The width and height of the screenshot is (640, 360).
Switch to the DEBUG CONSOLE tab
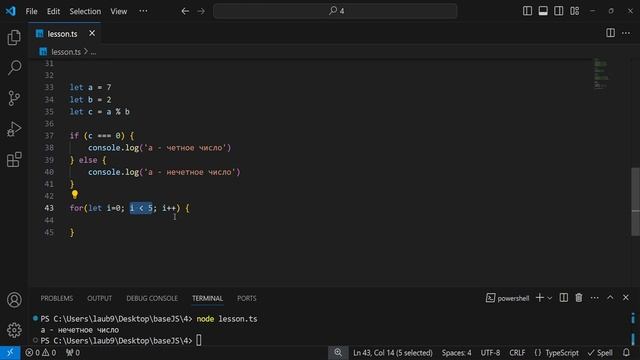pos(152,298)
